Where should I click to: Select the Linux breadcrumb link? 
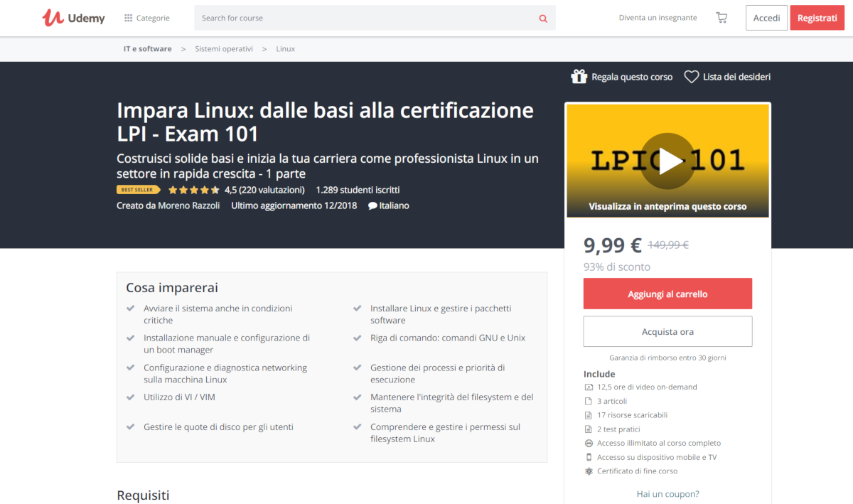click(x=285, y=49)
